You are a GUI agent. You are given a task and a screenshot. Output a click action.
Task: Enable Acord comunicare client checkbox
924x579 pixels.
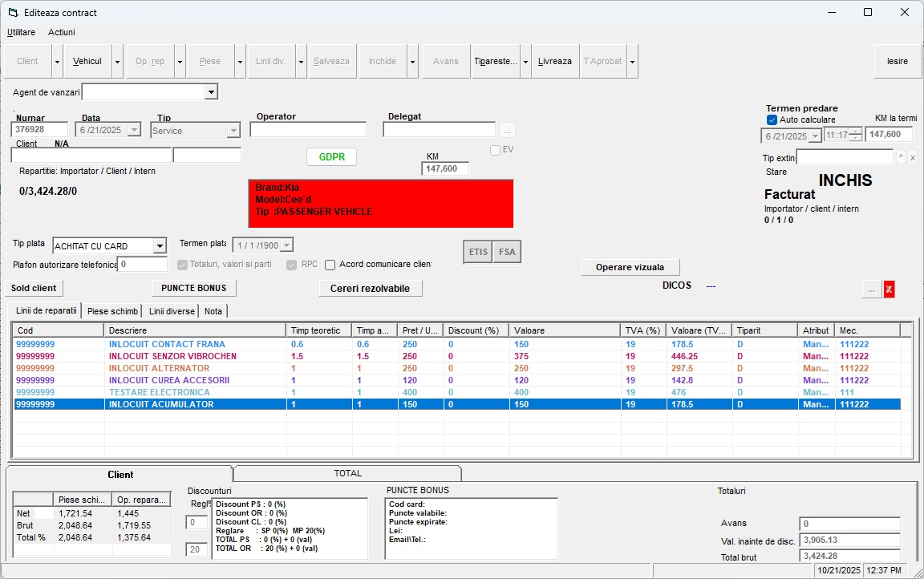click(330, 265)
